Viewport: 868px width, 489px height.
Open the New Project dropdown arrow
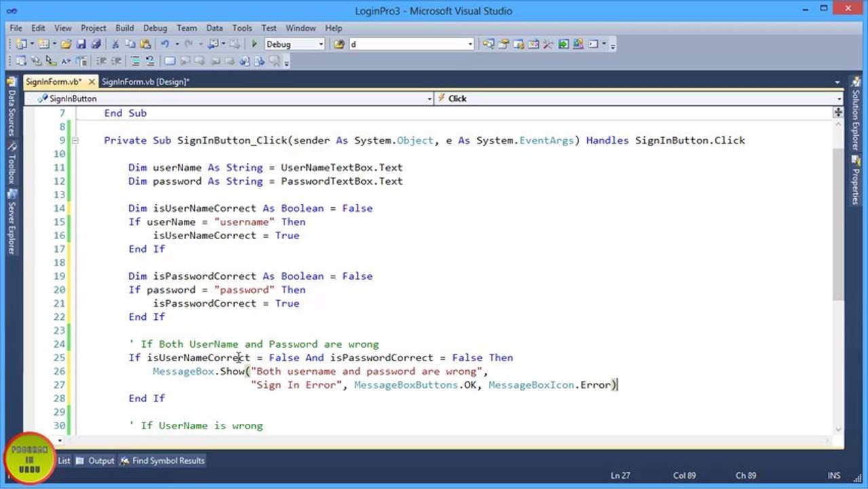pos(32,44)
